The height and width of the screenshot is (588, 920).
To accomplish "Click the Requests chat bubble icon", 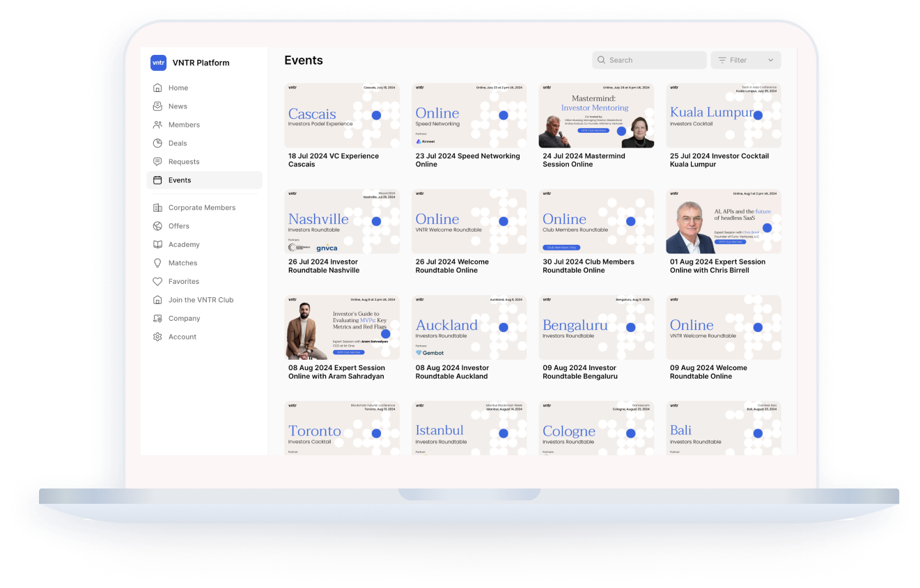I will [157, 161].
